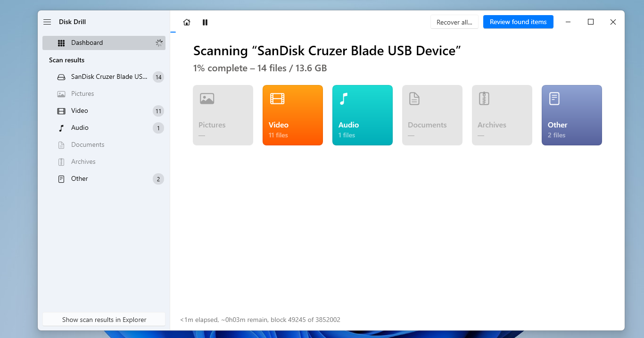This screenshot has width=644, height=338.
Task: Close the Disk Drill window
Action: [613, 22]
